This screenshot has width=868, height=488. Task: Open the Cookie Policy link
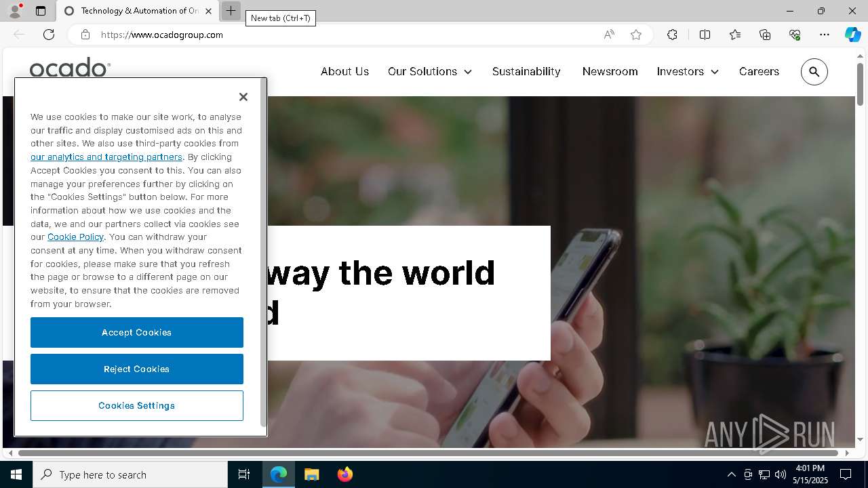pyautogui.click(x=75, y=237)
